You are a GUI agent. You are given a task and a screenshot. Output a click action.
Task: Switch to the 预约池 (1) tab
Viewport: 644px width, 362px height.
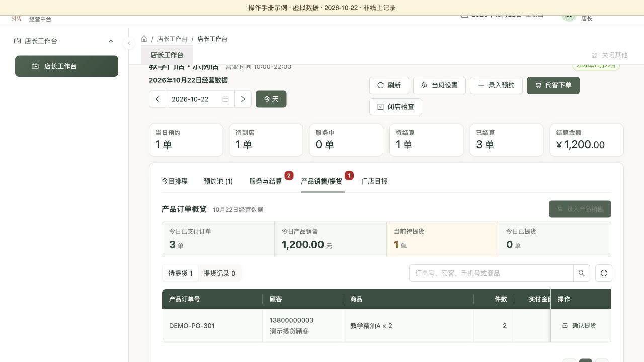coord(218,181)
